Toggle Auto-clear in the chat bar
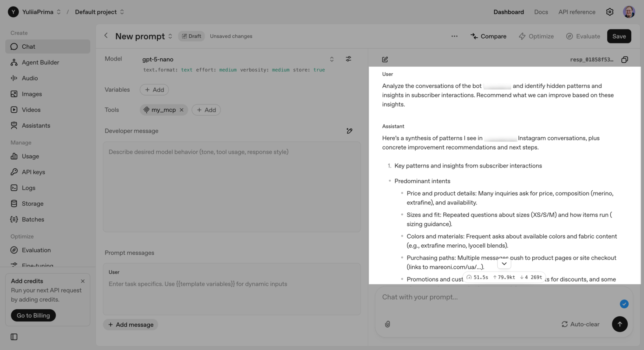644x350 pixels. pos(580,324)
